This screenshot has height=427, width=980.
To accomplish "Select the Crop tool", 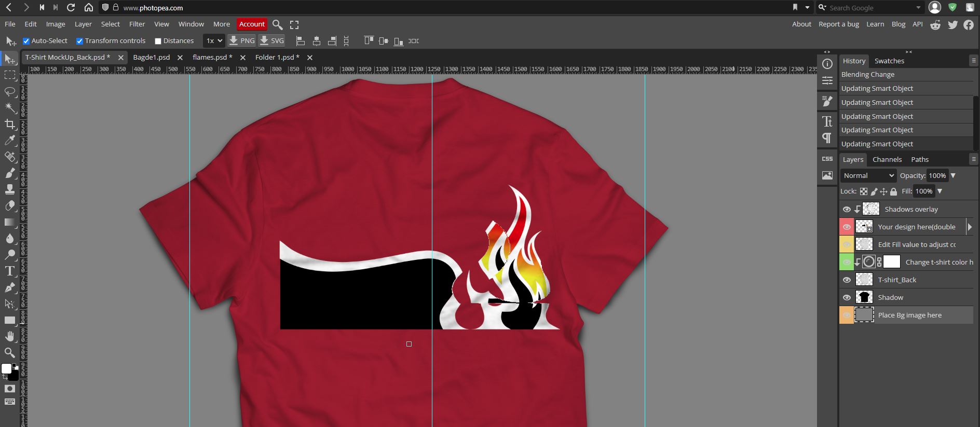I will [10, 124].
